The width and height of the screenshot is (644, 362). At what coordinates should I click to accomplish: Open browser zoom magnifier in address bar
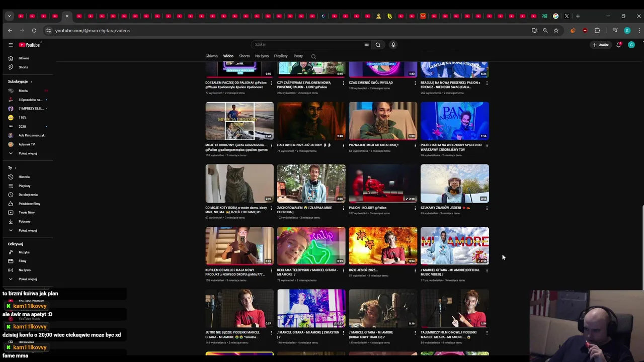(545, 31)
